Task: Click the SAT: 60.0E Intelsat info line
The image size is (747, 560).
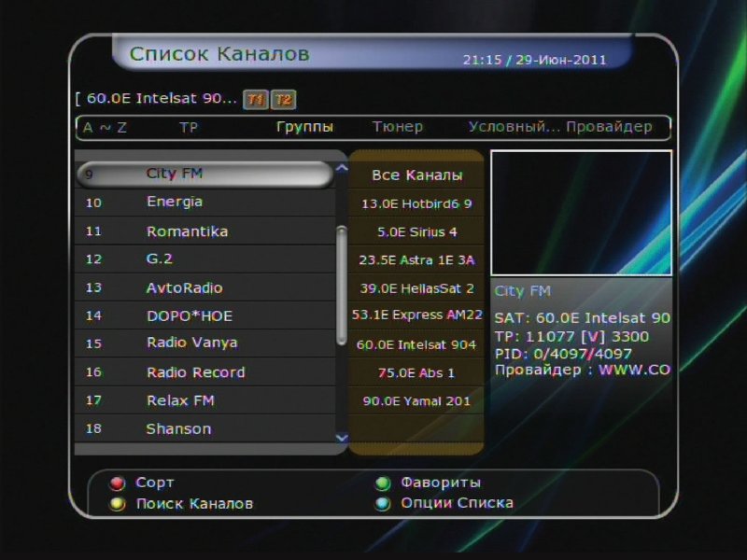Action: tap(582, 318)
